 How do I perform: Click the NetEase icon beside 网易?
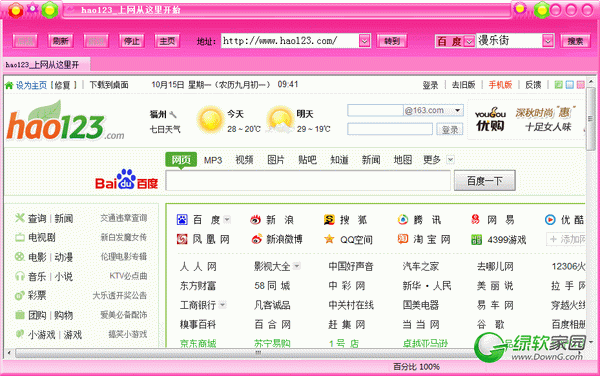click(476, 220)
